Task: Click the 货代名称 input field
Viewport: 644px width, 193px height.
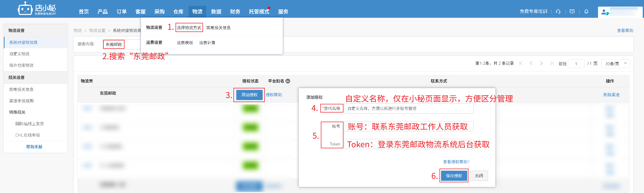Action: pos(409,108)
